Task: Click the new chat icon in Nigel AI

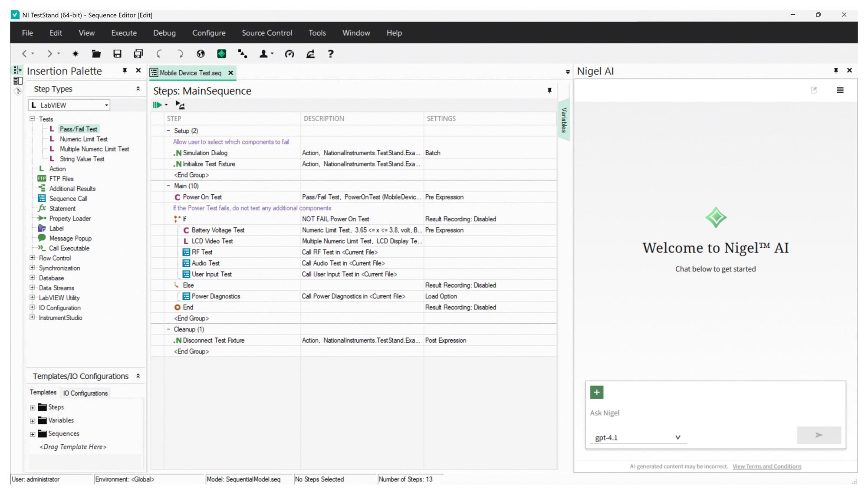Action: pyautogui.click(x=814, y=90)
